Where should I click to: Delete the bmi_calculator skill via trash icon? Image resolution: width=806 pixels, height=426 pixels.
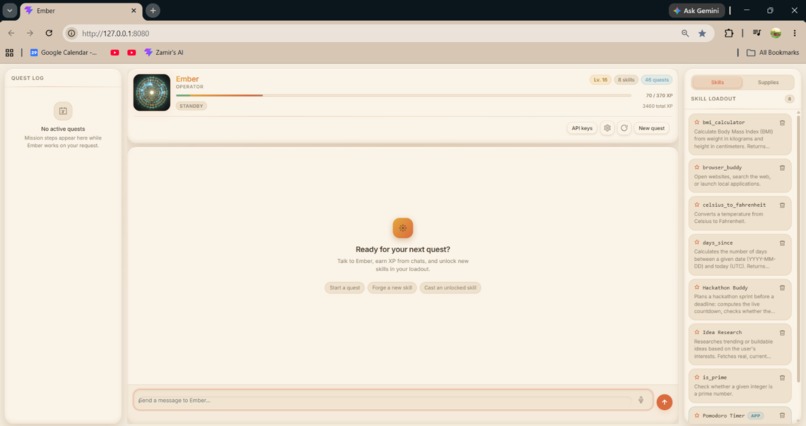(782, 123)
